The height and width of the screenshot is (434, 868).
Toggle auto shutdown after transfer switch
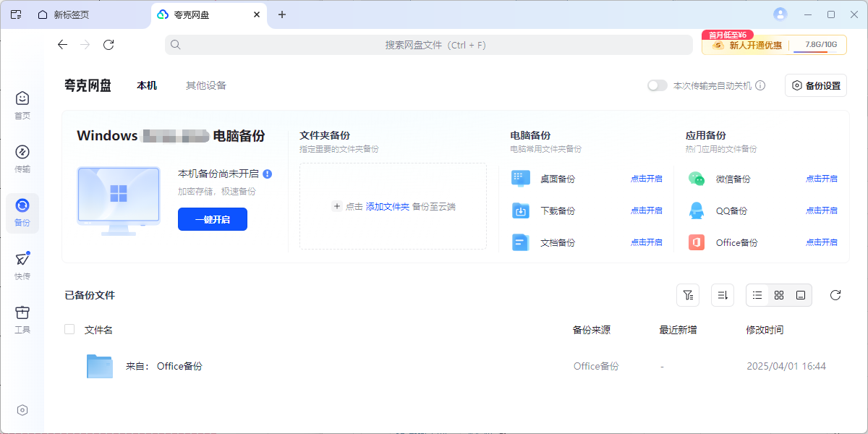658,85
